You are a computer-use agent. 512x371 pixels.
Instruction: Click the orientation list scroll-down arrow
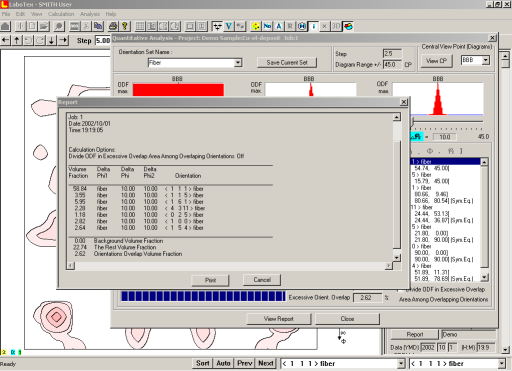click(x=485, y=277)
